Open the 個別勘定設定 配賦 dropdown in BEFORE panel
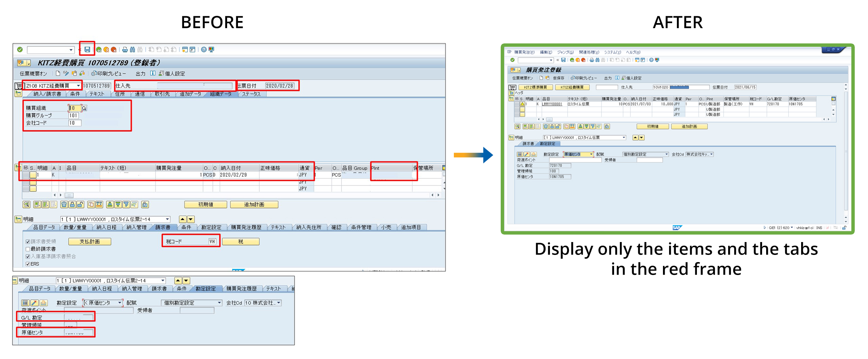The height and width of the screenshot is (359, 868). coord(219,303)
